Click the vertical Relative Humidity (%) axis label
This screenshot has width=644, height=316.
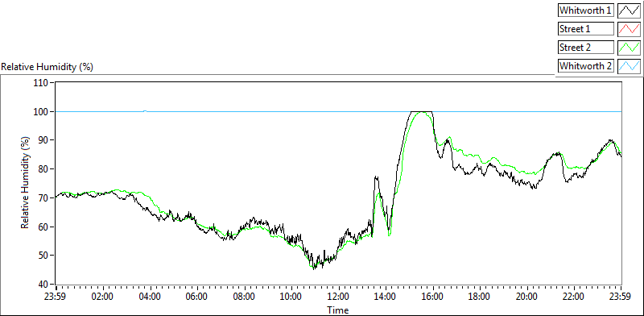click(x=26, y=183)
